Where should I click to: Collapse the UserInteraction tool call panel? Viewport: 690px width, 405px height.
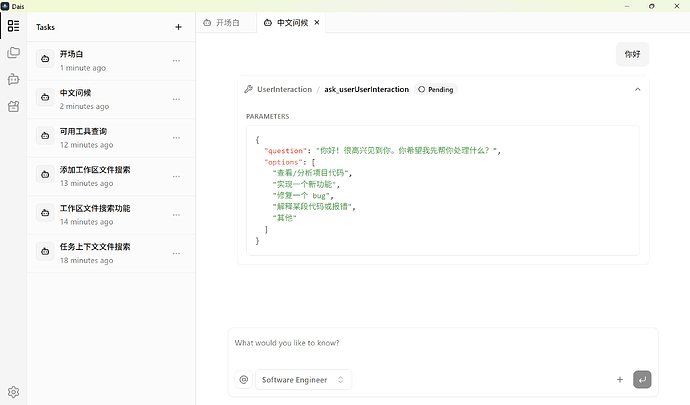638,89
